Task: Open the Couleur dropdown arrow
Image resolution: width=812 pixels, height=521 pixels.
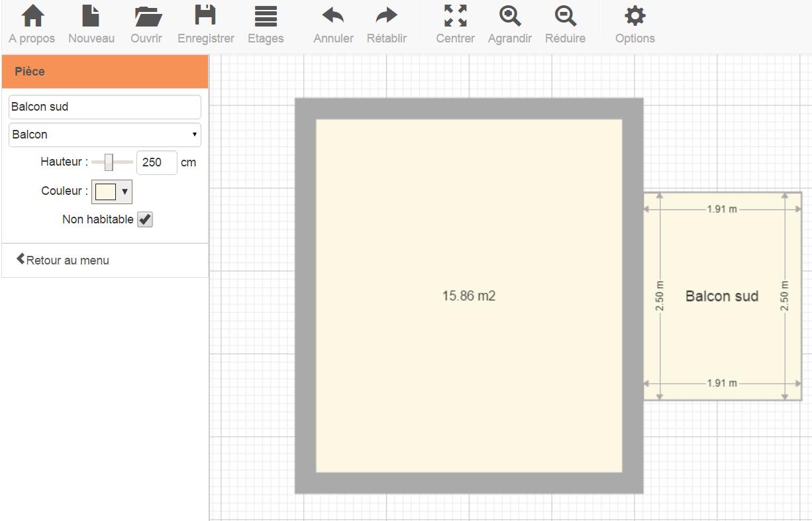Action: [x=125, y=192]
